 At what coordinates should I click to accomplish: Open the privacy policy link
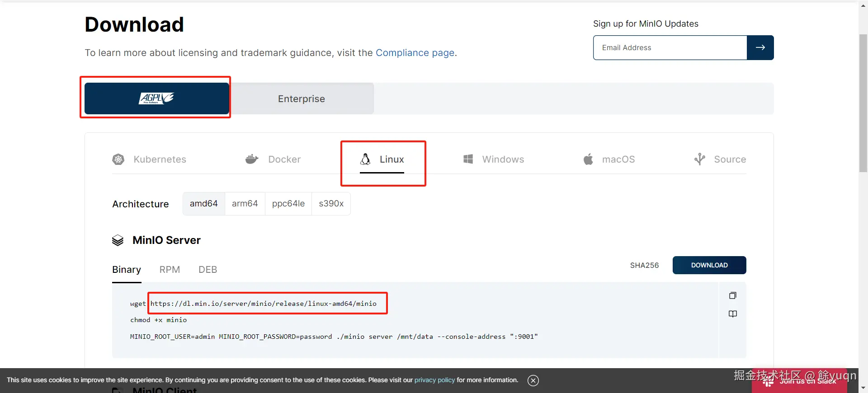(x=434, y=380)
